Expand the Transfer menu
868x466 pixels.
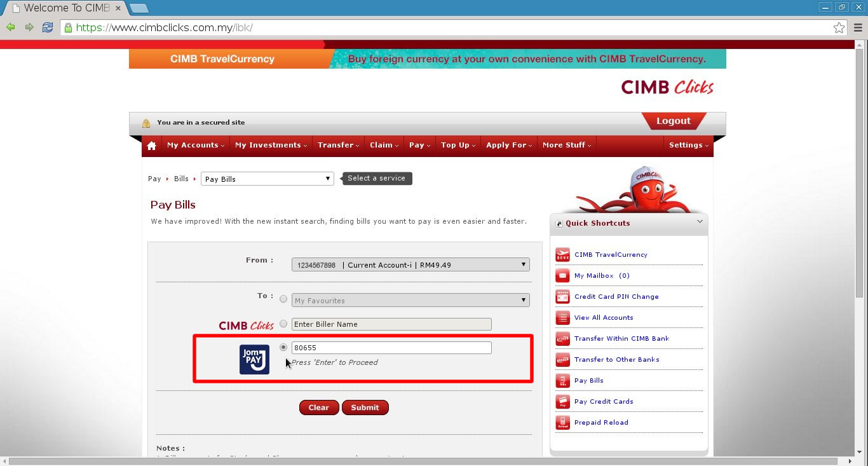[x=338, y=146]
